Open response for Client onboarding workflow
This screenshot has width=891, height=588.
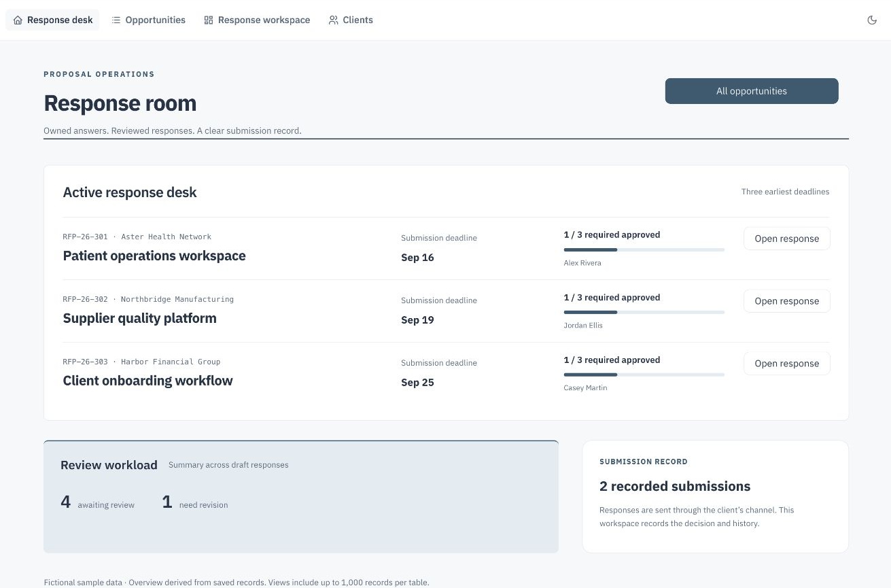click(787, 364)
